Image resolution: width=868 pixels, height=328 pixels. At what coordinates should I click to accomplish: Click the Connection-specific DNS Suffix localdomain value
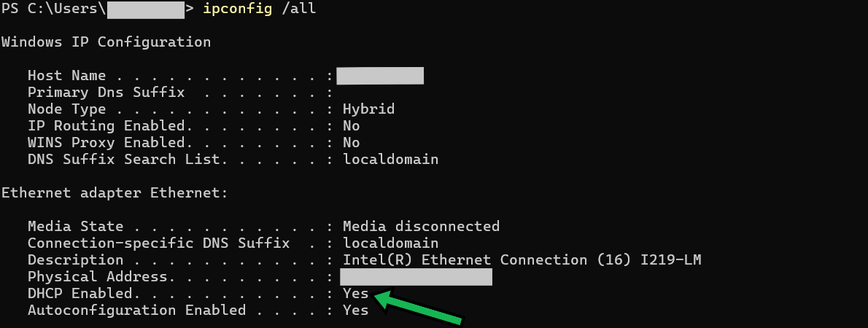coord(391,243)
